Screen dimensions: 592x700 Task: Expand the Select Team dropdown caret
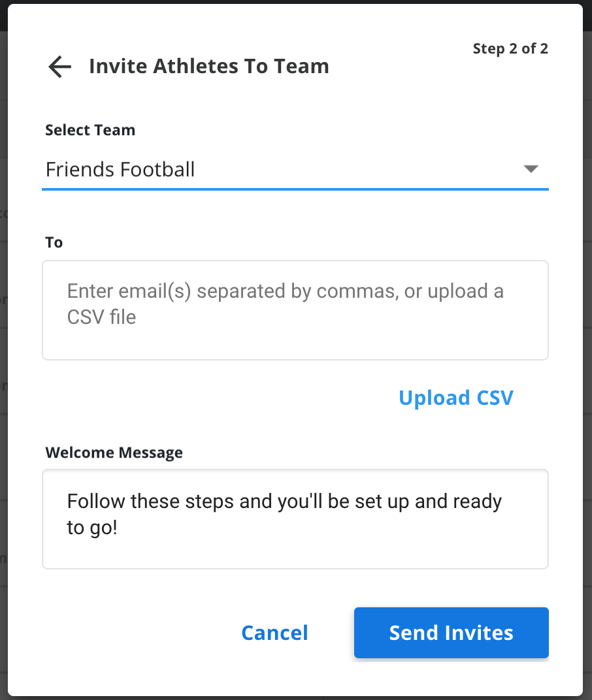pyautogui.click(x=531, y=168)
